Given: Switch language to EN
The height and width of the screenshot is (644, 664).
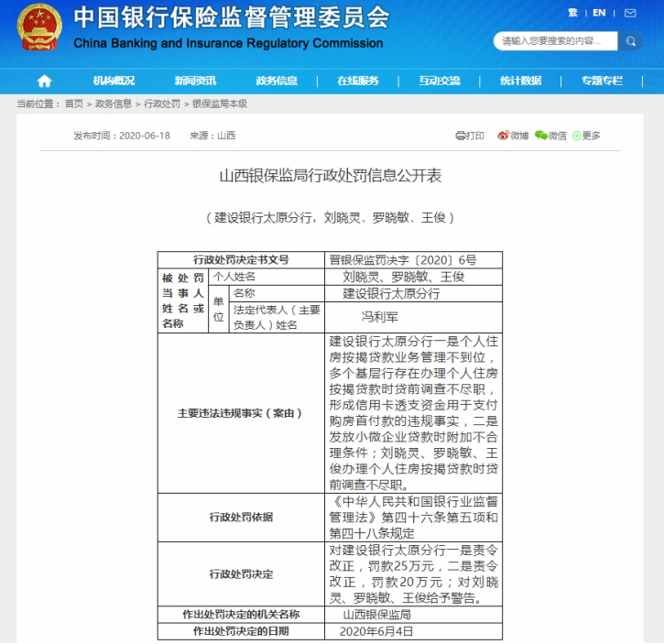Looking at the screenshot, I should pos(599,14).
